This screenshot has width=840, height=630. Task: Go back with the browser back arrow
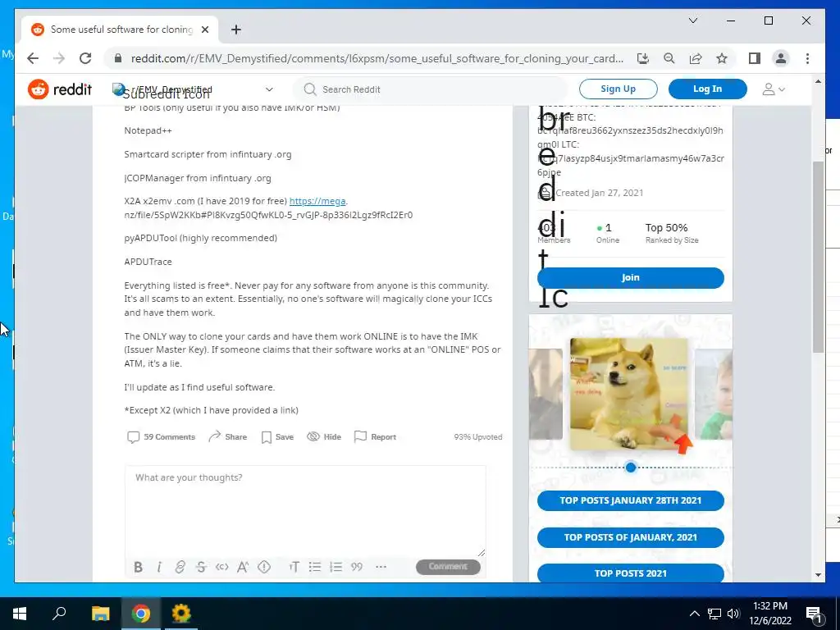(33, 58)
